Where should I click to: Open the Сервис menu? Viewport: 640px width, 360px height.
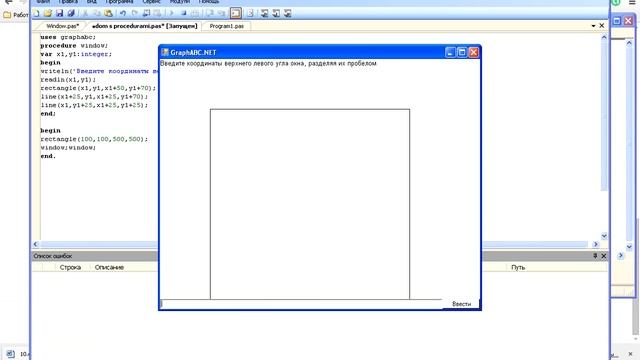tap(151, 2)
